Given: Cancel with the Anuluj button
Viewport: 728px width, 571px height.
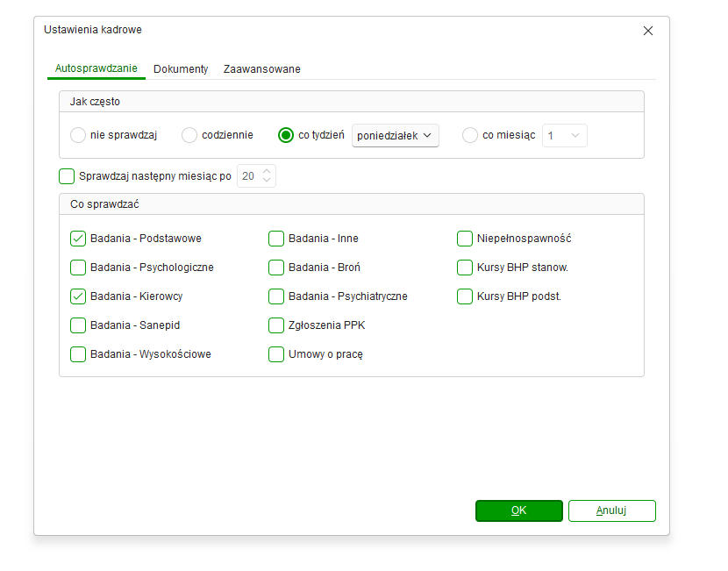Looking at the screenshot, I should [612, 510].
